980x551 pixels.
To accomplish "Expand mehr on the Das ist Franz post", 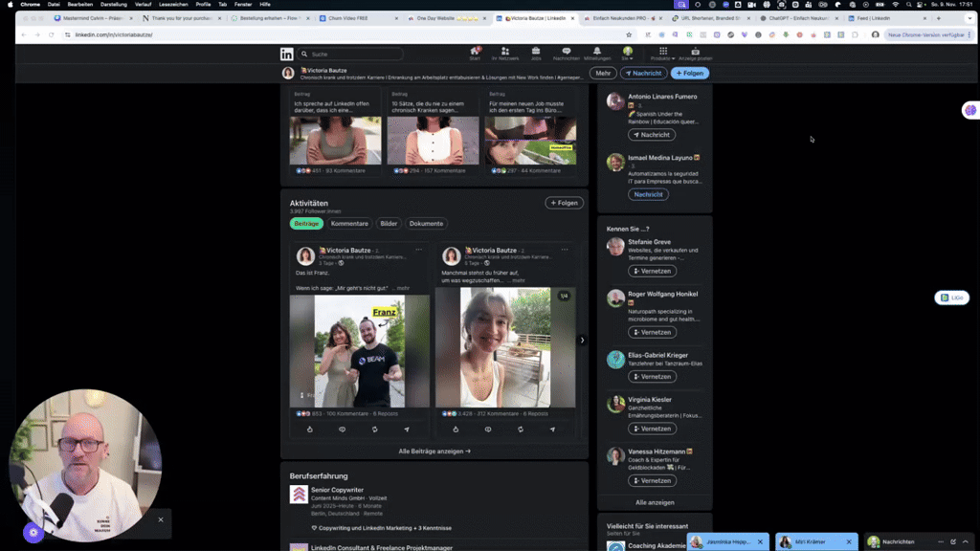I will 401,289.
